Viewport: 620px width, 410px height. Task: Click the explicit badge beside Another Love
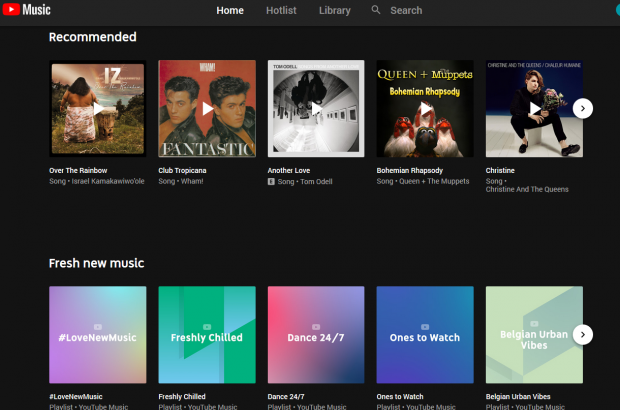tap(271, 181)
